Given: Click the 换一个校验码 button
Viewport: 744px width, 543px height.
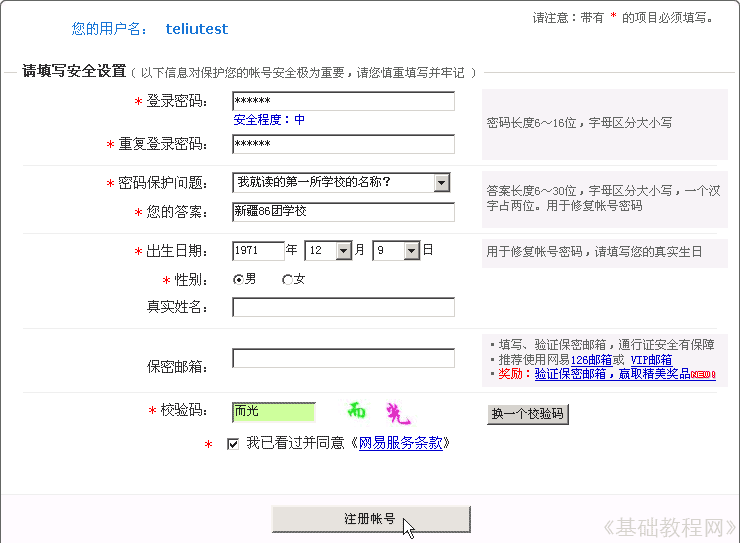Looking at the screenshot, I should tap(527, 414).
